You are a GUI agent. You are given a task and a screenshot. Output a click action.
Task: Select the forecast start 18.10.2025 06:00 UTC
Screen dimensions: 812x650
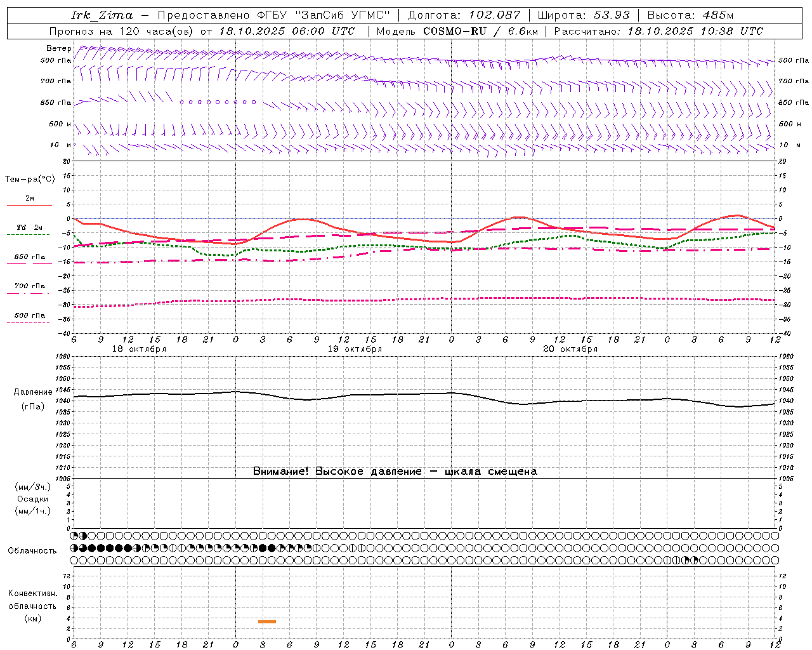[287, 30]
